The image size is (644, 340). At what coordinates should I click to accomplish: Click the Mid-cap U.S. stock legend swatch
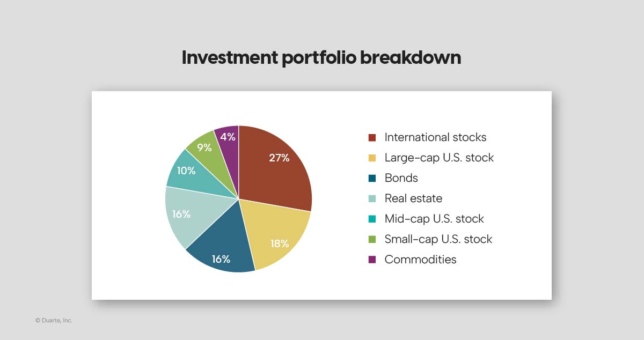click(372, 219)
